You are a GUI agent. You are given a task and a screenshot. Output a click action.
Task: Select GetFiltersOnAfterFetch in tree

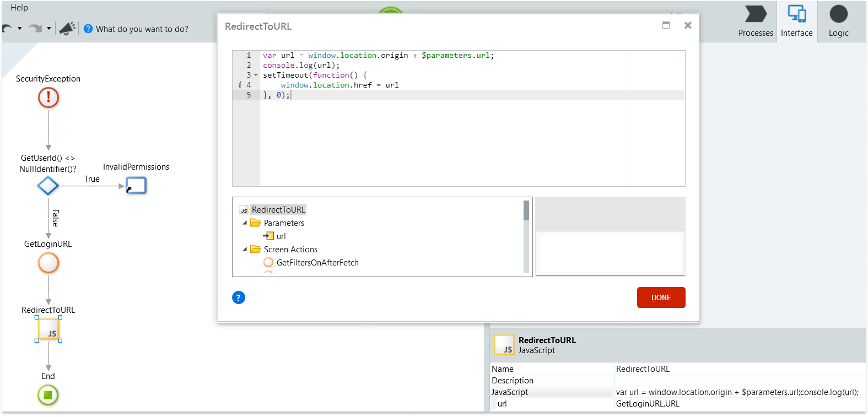317,263
